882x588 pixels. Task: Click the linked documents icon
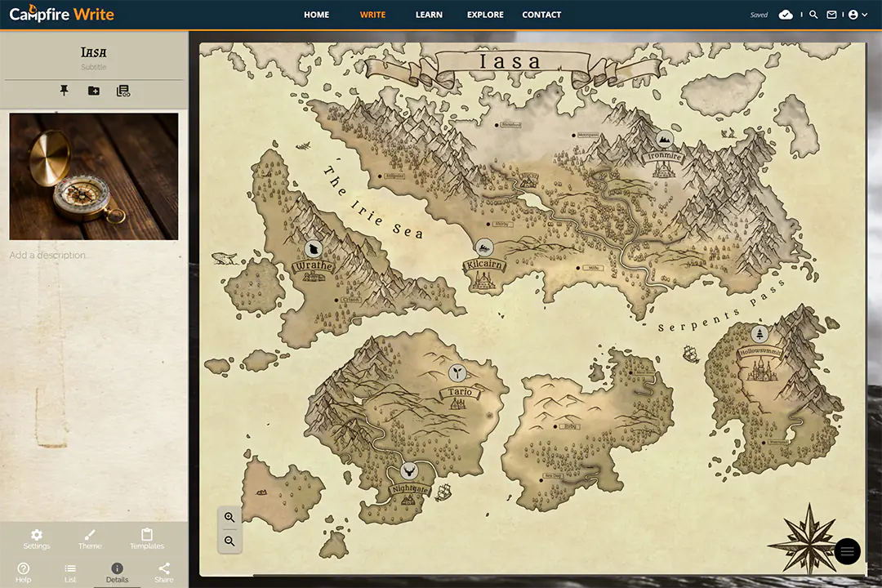[123, 91]
